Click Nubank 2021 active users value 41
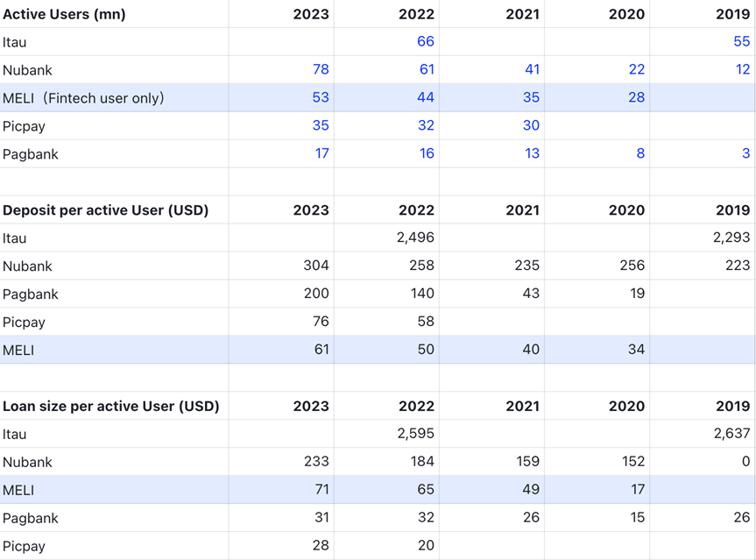756x560 pixels. coord(533,69)
